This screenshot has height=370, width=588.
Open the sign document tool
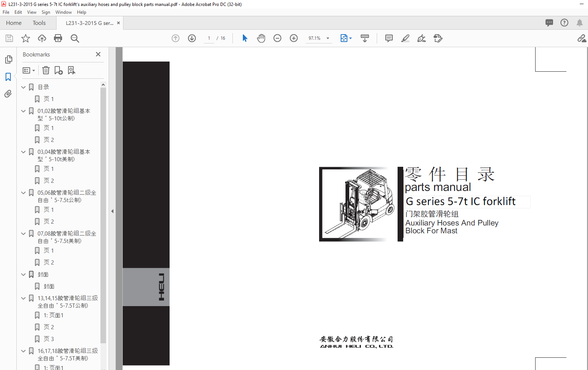(x=422, y=38)
